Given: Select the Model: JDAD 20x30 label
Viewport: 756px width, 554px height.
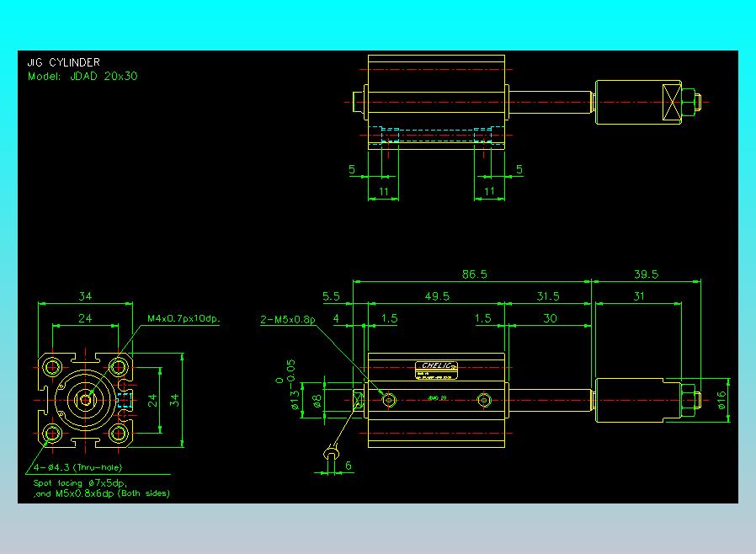Looking at the screenshot, I should pyautogui.click(x=83, y=76).
